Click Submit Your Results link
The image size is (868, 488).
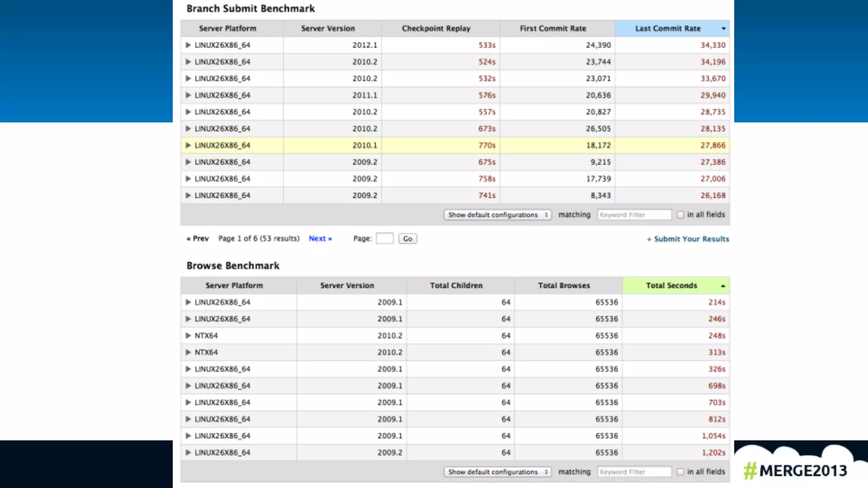[691, 239]
